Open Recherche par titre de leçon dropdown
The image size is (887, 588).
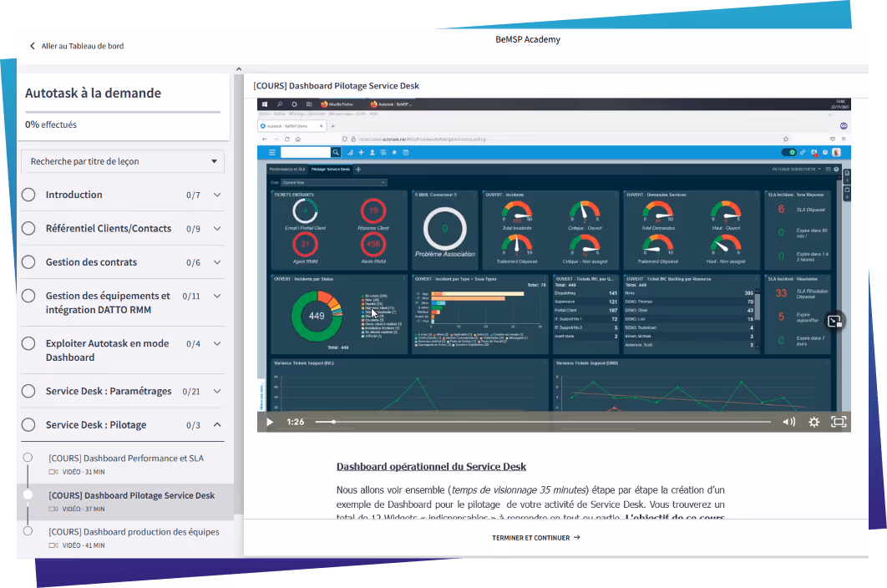(x=123, y=161)
